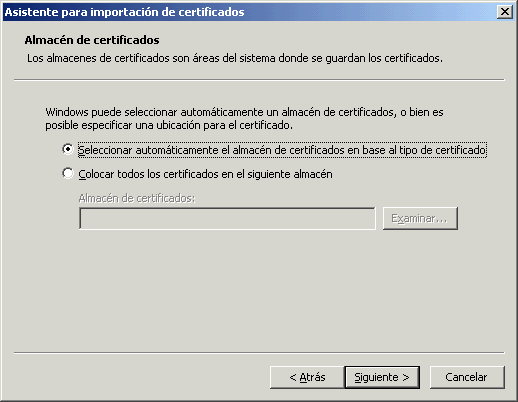The width and height of the screenshot is (518, 402).
Task: Click the Examinar... browse button
Action: pyautogui.click(x=420, y=219)
